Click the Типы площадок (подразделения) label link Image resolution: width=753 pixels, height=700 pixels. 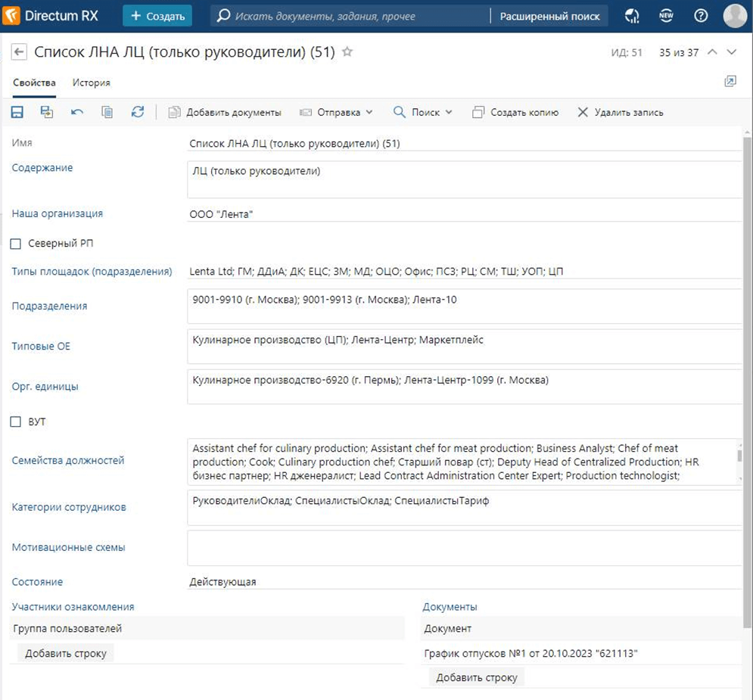pyautogui.click(x=92, y=271)
